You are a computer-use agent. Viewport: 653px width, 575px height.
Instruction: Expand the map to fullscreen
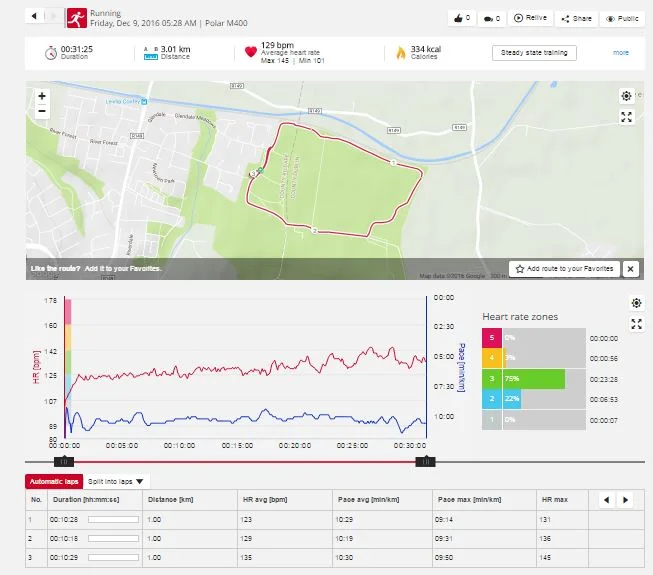[x=626, y=117]
